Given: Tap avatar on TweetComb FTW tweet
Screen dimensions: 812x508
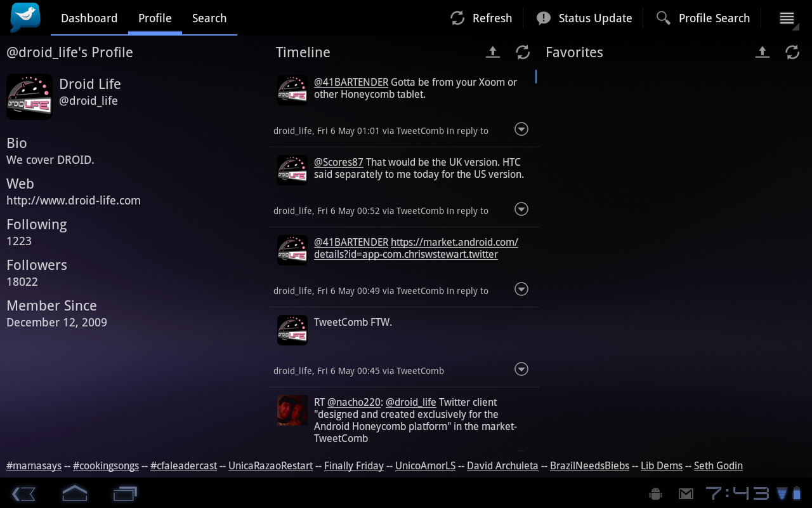Looking at the screenshot, I should (x=292, y=330).
